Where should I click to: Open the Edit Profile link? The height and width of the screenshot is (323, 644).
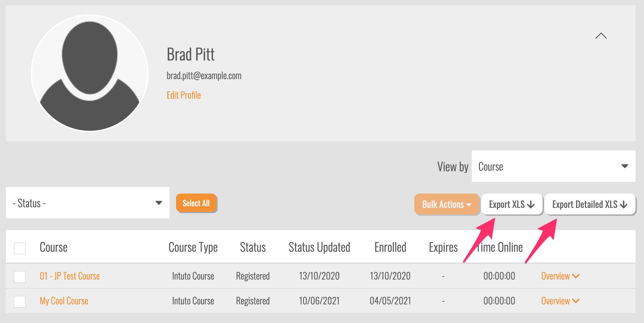[x=184, y=95]
